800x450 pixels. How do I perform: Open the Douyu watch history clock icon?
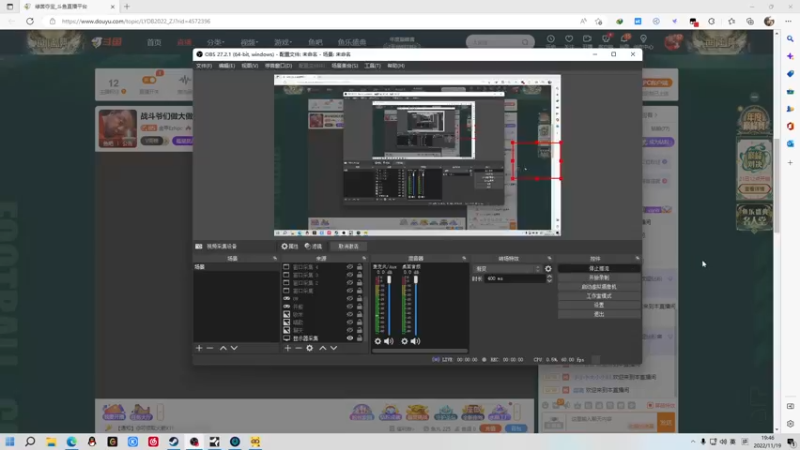[x=551, y=39]
